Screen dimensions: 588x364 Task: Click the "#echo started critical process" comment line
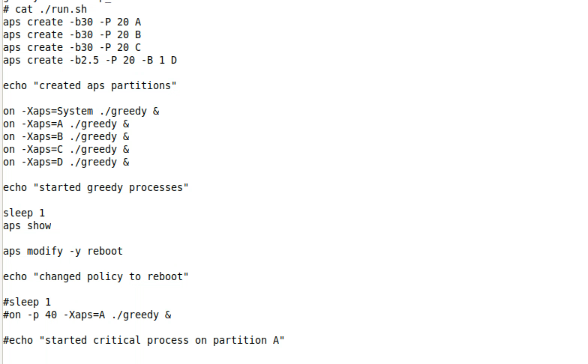(x=144, y=341)
